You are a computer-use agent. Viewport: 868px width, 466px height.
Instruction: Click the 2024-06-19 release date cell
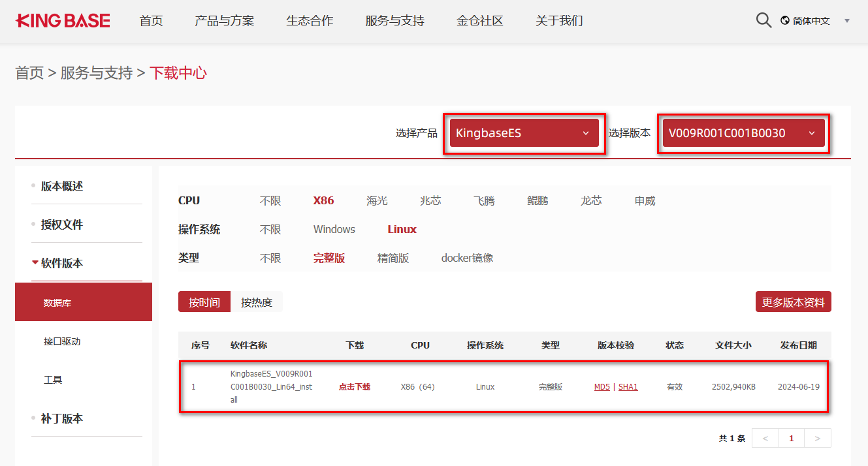[799, 387]
